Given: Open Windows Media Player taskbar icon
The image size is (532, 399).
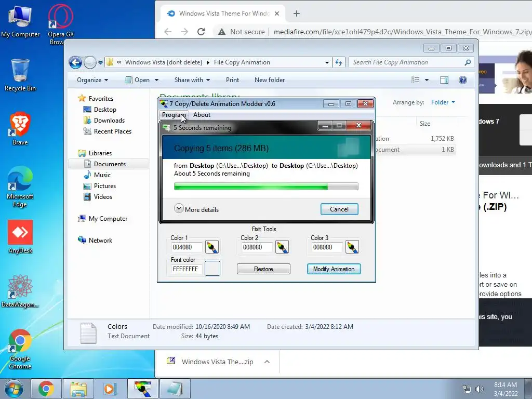Looking at the screenshot, I should [x=109, y=389].
